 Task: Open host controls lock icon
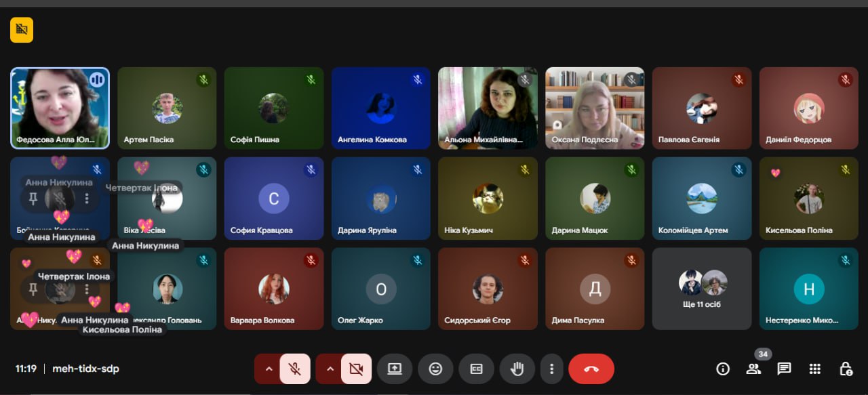(x=846, y=369)
